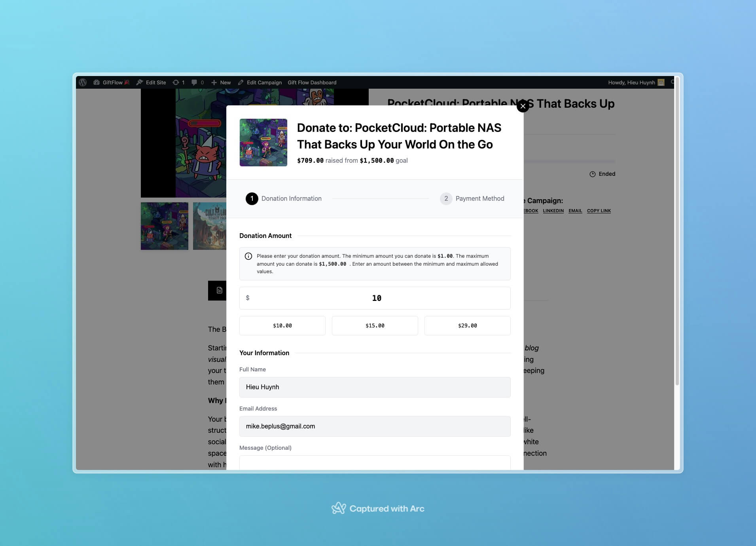Click the Copy Link share option
The width and height of the screenshot is (756, 546).
tap(599, 211)
